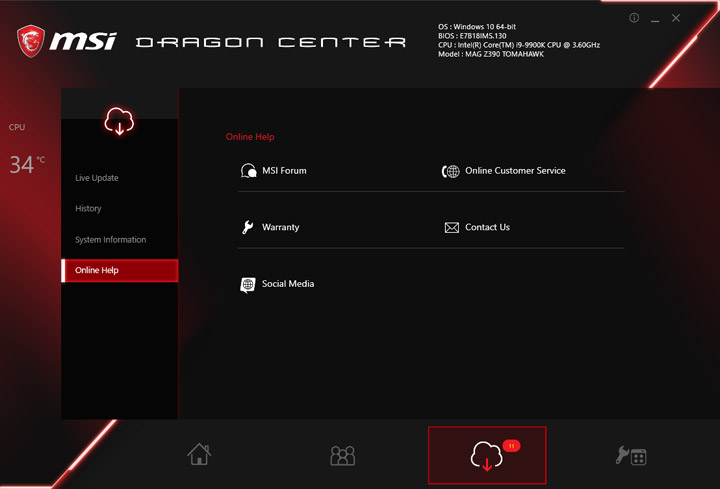This screenshot has width=720, height=489.
Task: Click the Contact Us envelope icon
Action: point(452,227)
